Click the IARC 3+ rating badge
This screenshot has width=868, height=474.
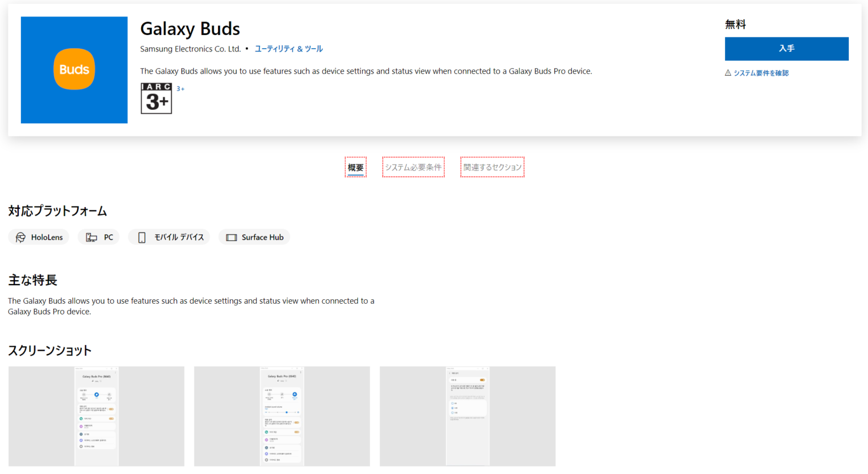pos(156,98)
